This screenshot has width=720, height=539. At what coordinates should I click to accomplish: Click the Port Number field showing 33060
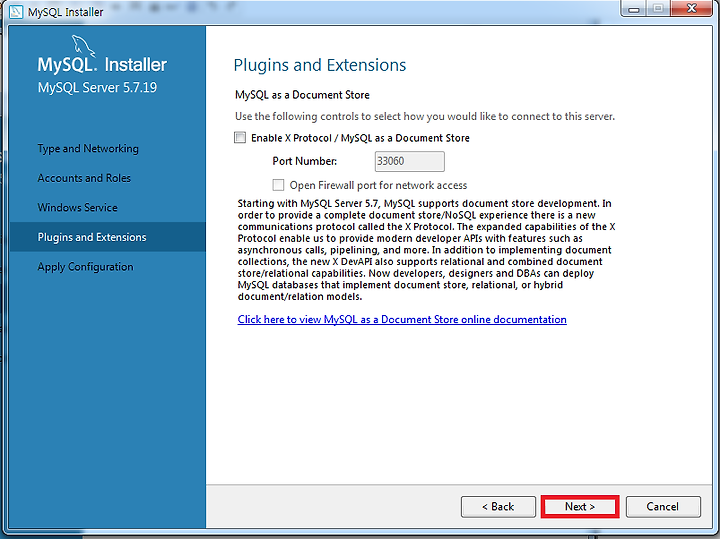pyautogui.click(x=410, y=161)
